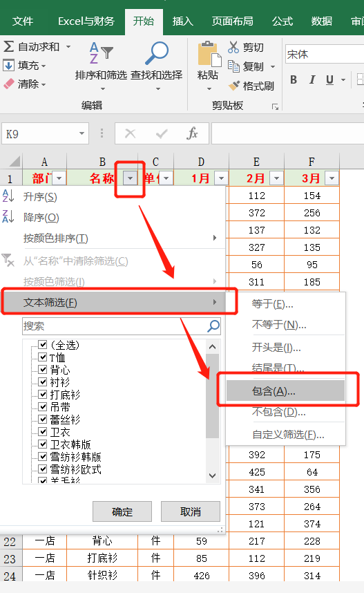364x593 pixels.
Task: Choose 包含(A)... filter option
Action: point(285,390)
